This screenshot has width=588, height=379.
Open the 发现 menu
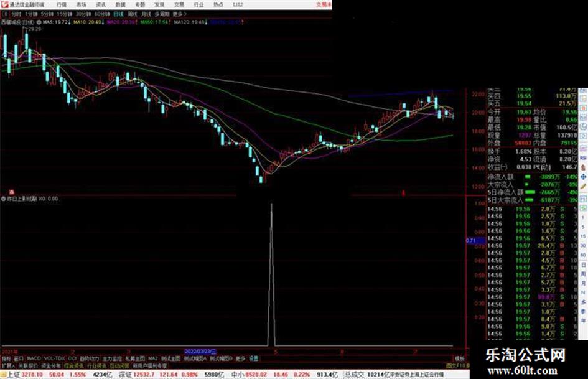(x=159, y=5)
